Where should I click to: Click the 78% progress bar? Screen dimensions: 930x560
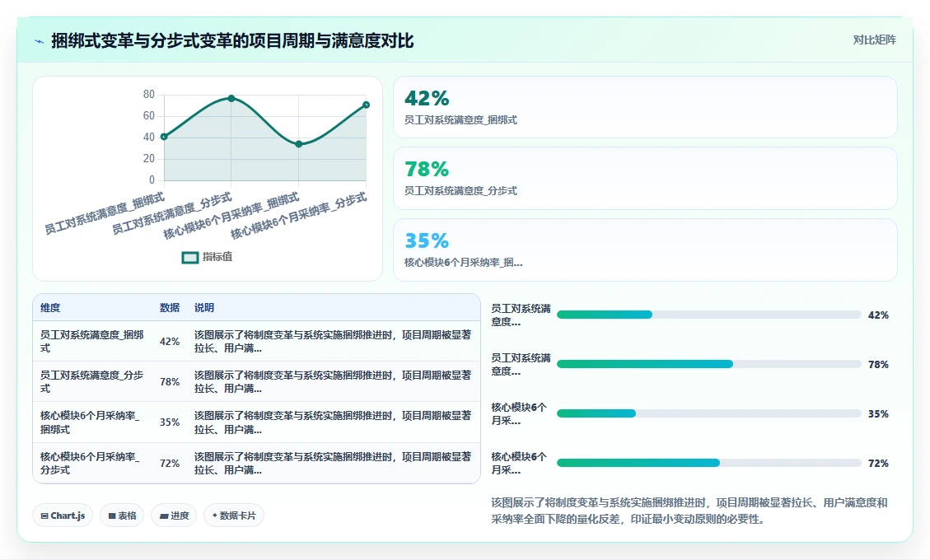pyautogui.click(x=708, y=364)
